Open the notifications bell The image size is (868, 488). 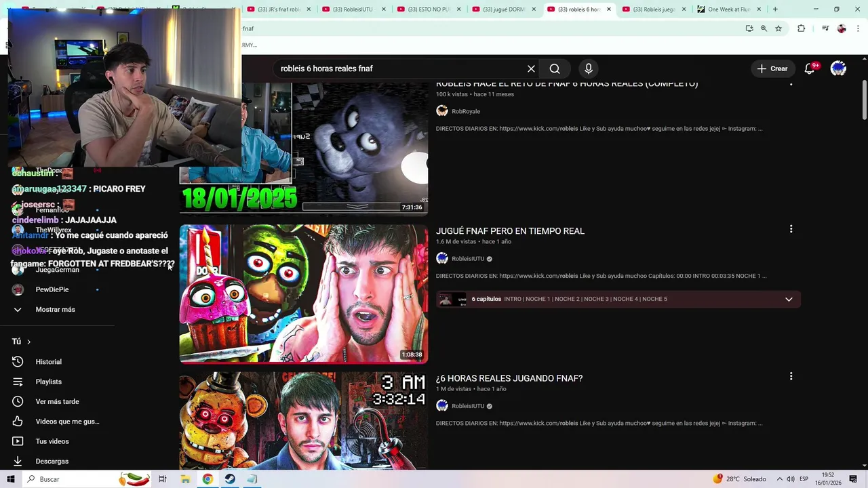(809, 68)
